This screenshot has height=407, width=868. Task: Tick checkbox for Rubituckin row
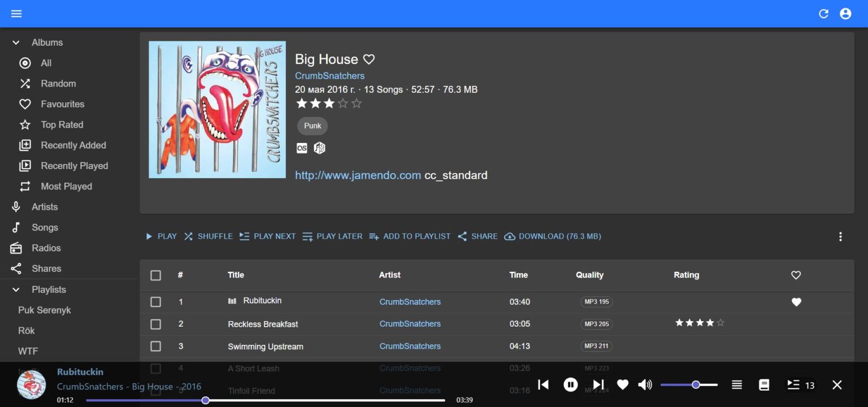156,302
